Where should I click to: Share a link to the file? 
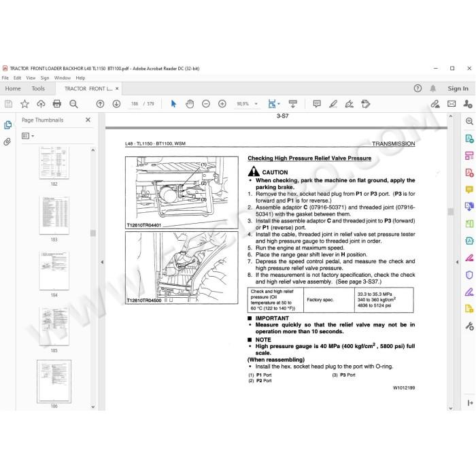435,104
